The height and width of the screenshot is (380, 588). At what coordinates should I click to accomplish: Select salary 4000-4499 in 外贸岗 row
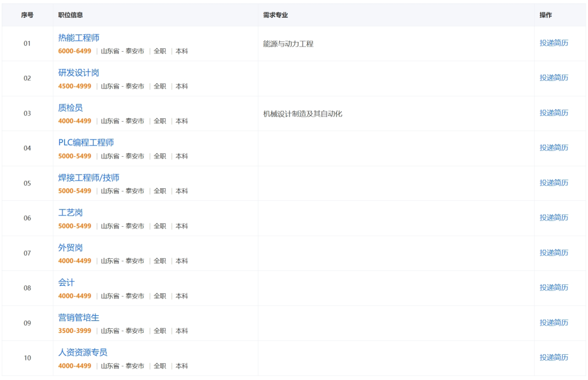[75, 261]
